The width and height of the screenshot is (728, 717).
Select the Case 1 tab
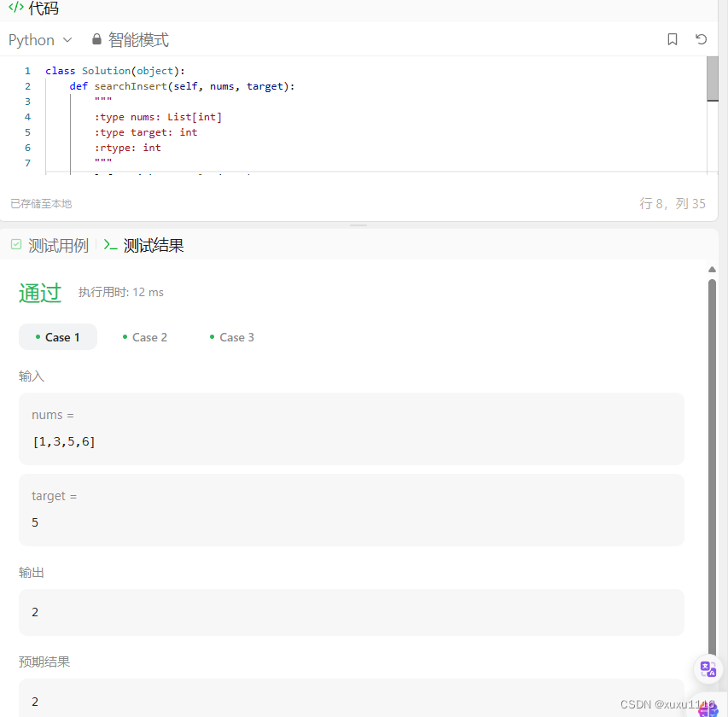(58, 337)
